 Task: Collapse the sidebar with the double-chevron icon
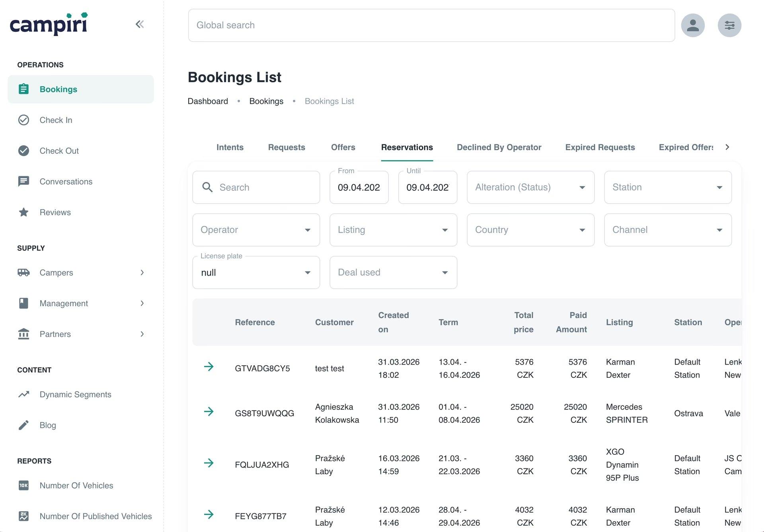139,24
